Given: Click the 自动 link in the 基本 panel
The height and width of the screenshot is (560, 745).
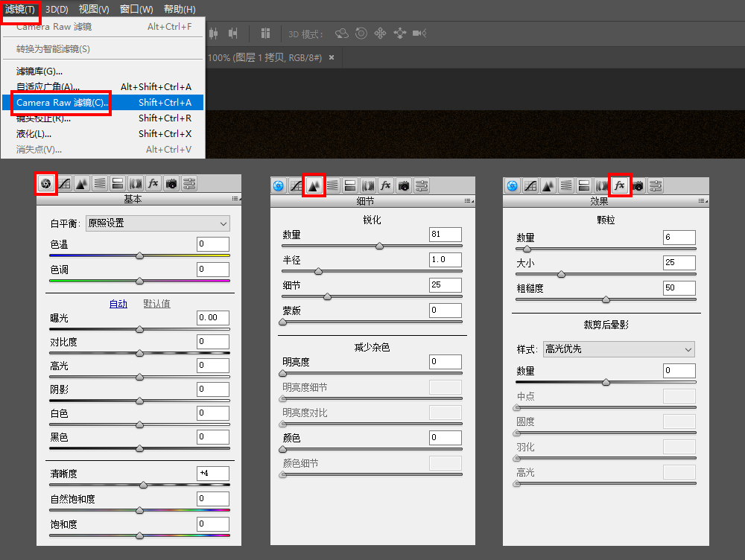Looking at the screenshot, I should (118, 304).
